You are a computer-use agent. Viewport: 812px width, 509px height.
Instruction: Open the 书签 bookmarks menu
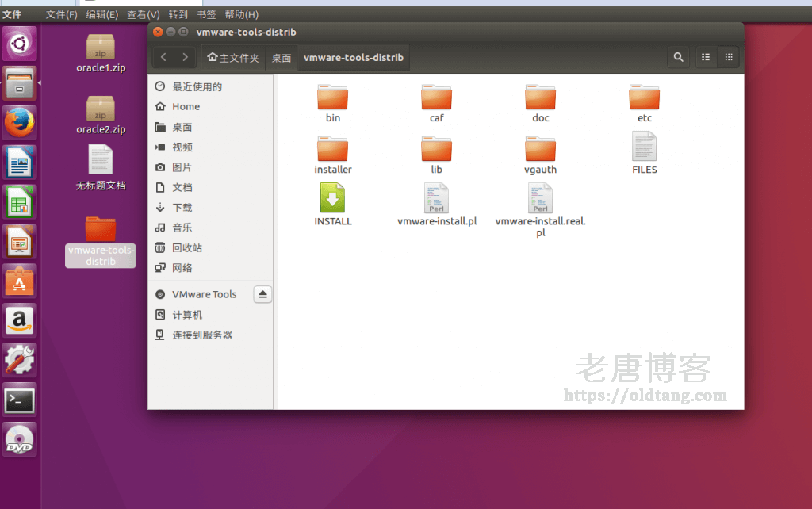tap(206, 14)
